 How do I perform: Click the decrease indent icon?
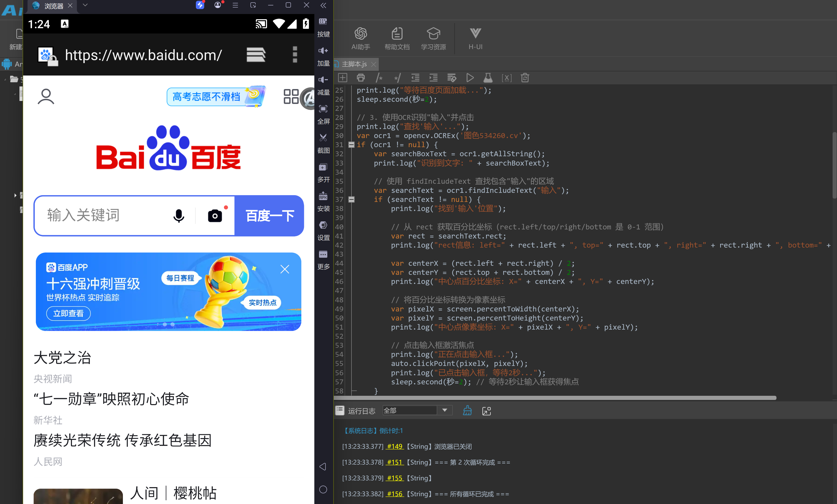415,78
